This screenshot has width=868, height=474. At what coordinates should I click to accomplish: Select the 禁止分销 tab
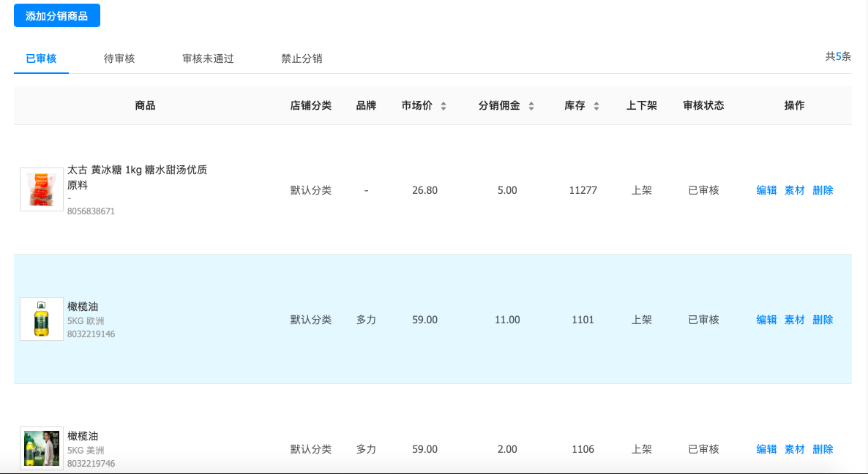pyautogui.click(x=302, y=59)
